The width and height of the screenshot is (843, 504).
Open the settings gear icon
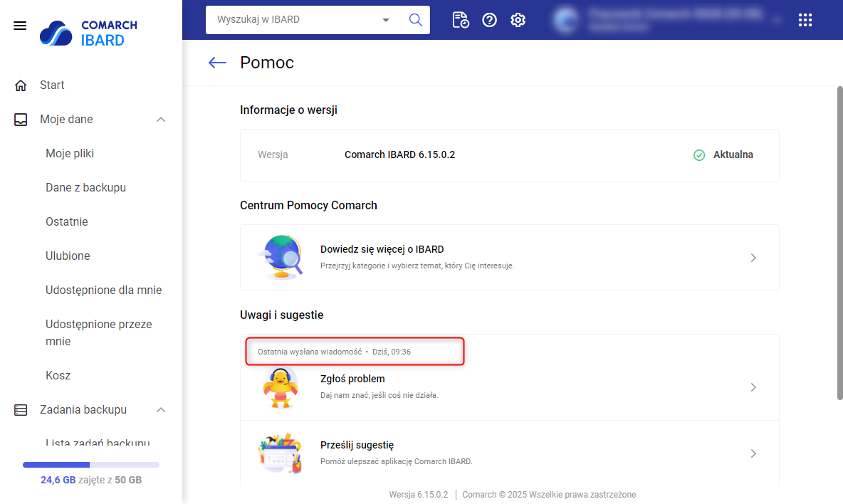[518, 20]
